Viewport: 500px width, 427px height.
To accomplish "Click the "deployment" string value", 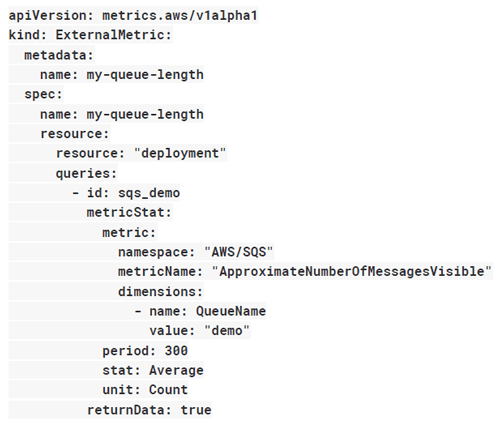I will click(180, 154).
